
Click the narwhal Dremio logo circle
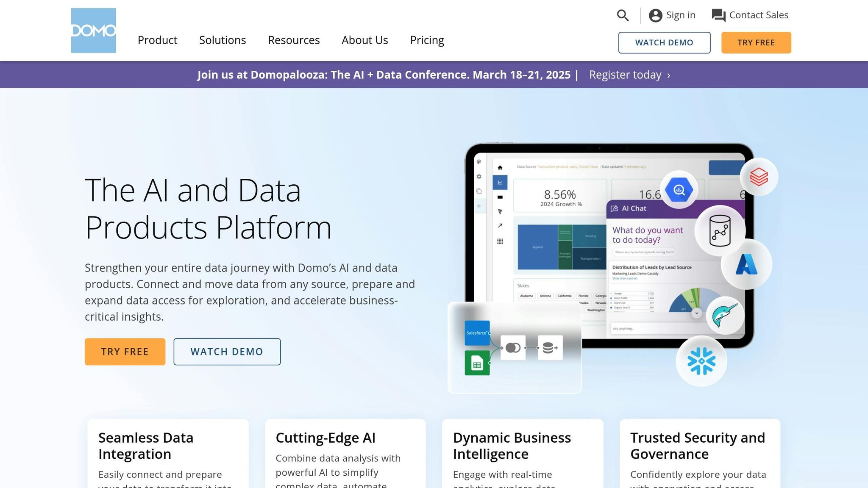tap(725, 316)
